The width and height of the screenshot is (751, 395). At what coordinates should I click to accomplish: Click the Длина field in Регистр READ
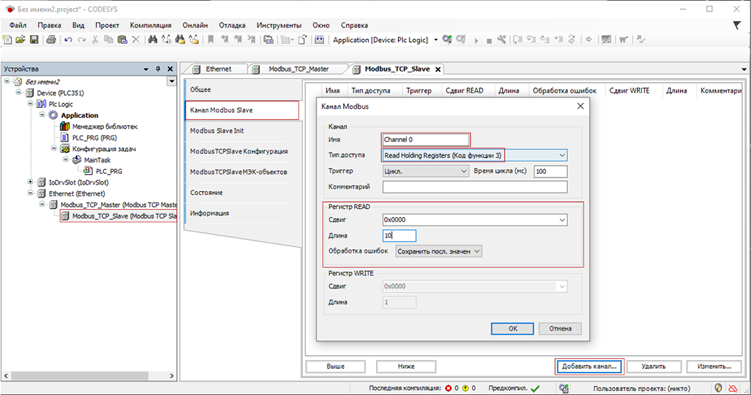pyautogui.click(x=399, y=236)
